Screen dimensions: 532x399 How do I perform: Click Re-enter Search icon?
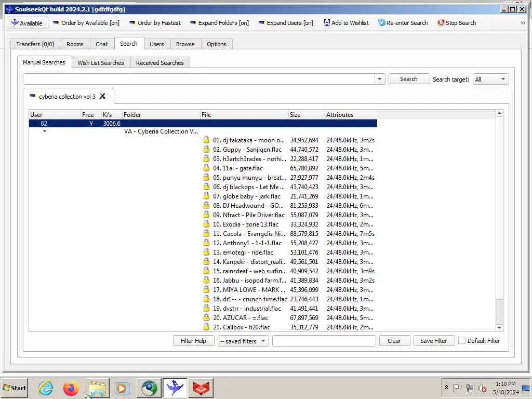[381, 23]
